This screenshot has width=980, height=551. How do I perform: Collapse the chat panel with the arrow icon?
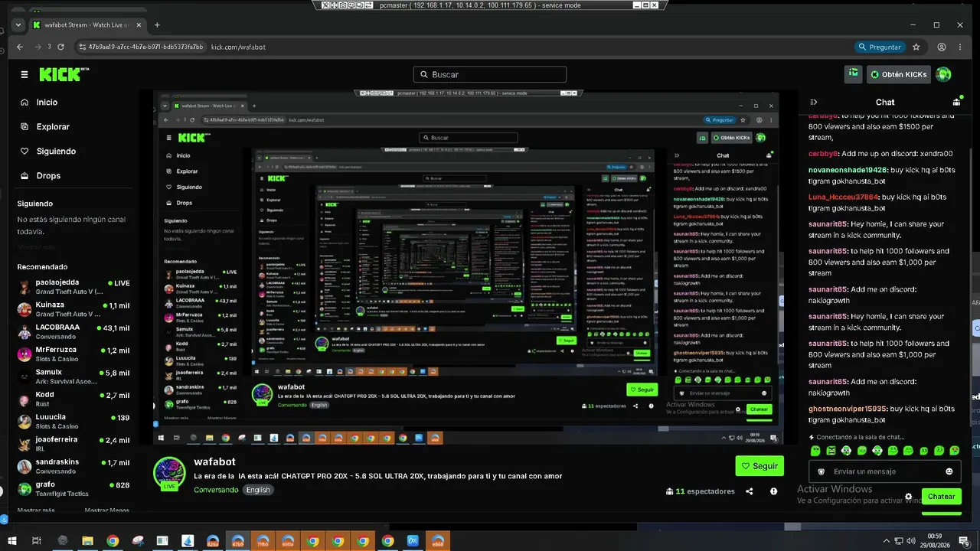click(x=814, y=102)
